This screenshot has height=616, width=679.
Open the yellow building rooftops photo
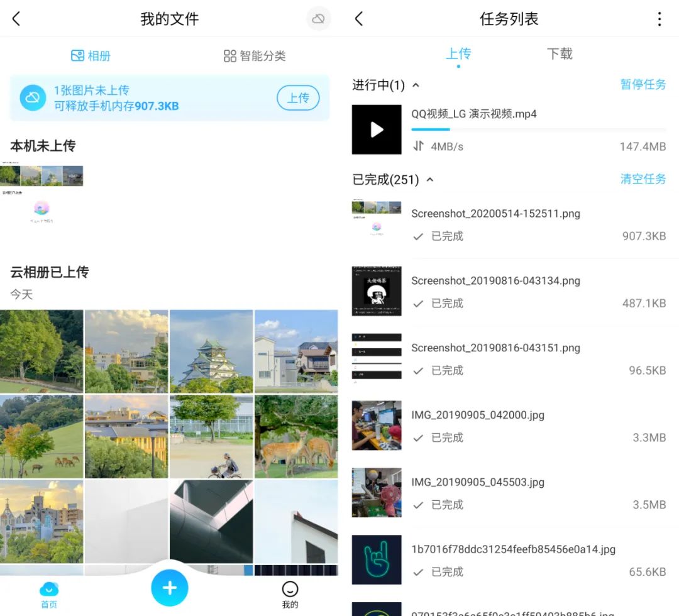pos(126,436)
